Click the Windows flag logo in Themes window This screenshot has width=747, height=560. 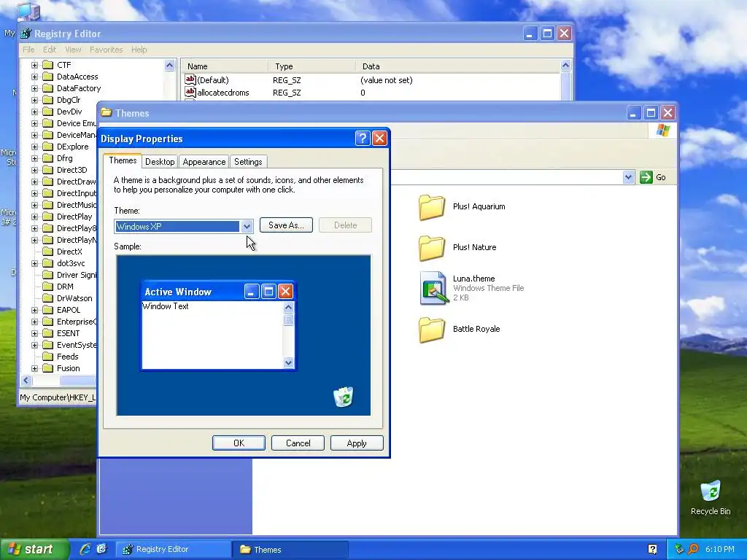tap(662, 131)
